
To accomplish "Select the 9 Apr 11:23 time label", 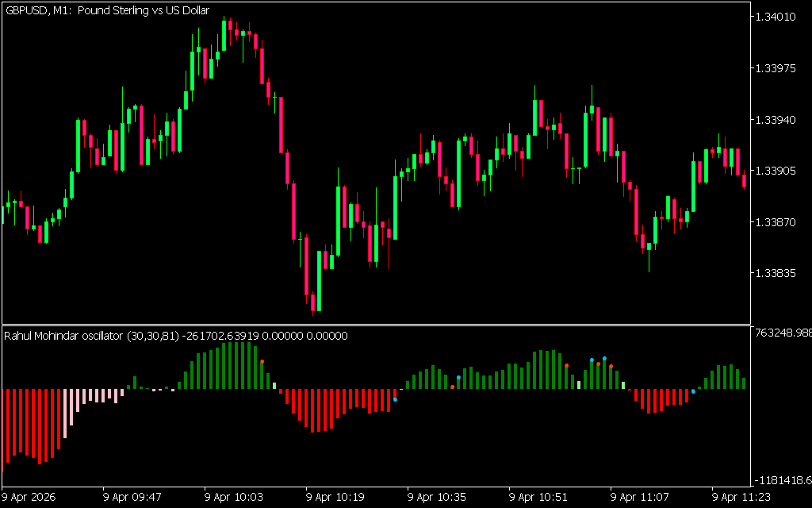I will pyautogui.click(x=741, y=498).
